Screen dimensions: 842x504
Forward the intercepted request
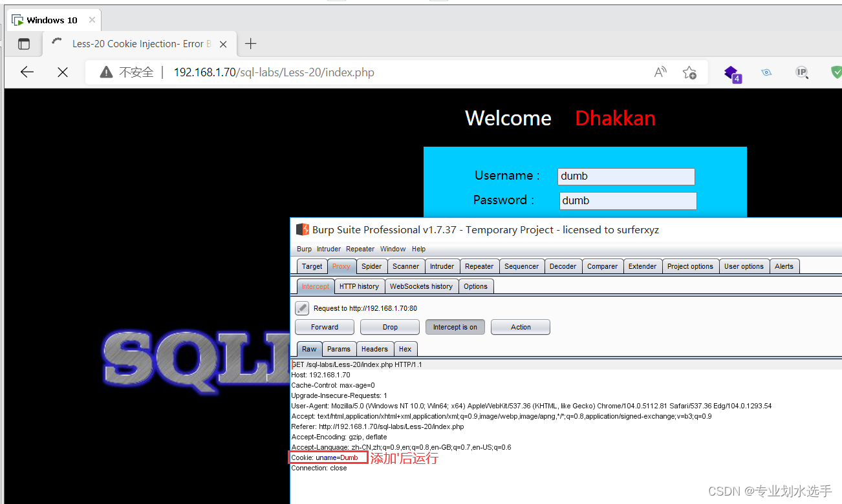pos(325,327)
